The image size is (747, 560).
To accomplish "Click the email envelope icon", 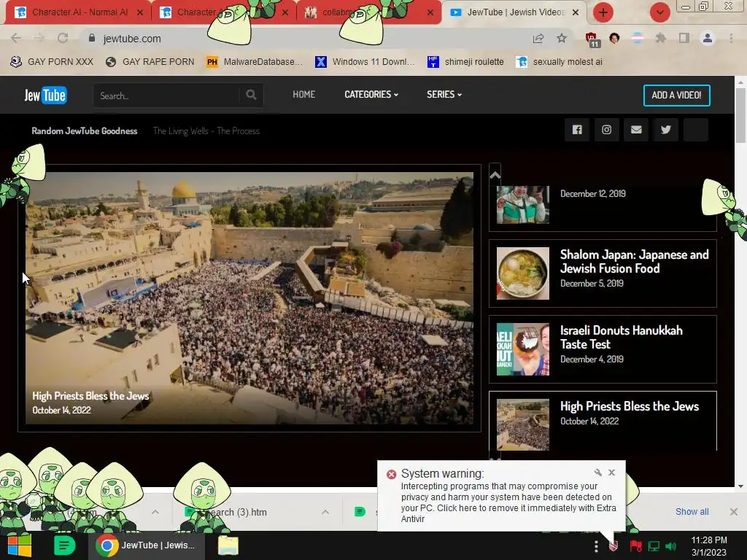I will coord(636,130).
